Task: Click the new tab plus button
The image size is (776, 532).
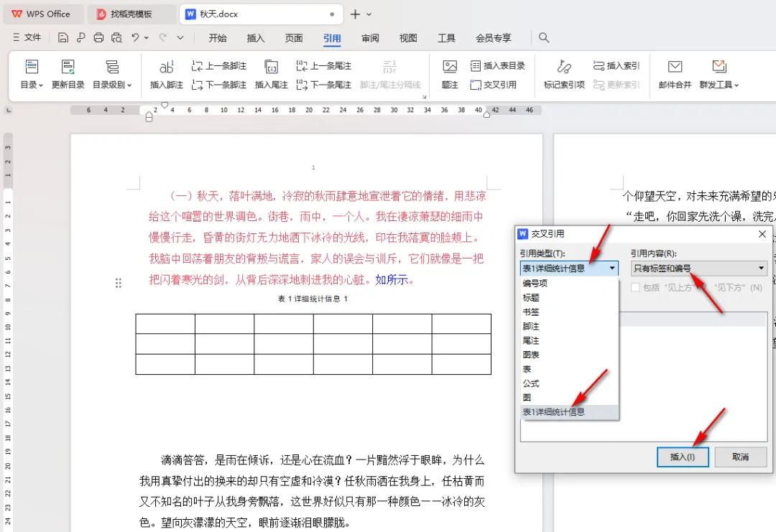Action: (355, 14)
